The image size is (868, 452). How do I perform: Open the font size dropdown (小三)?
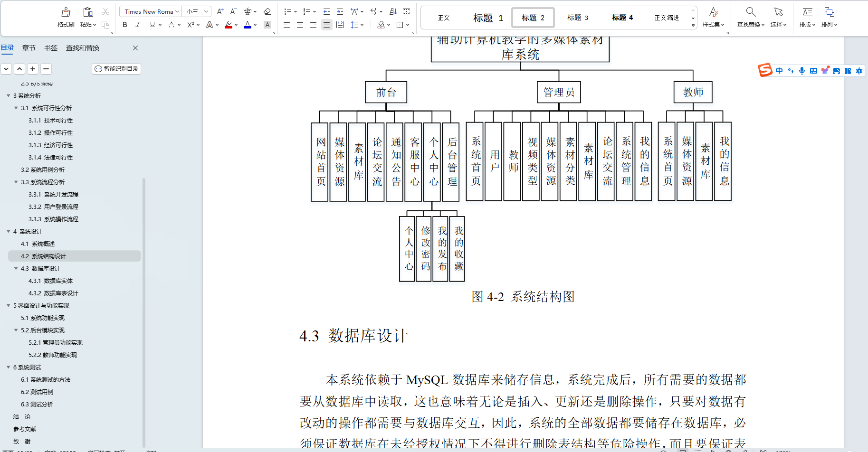[206, 11]
